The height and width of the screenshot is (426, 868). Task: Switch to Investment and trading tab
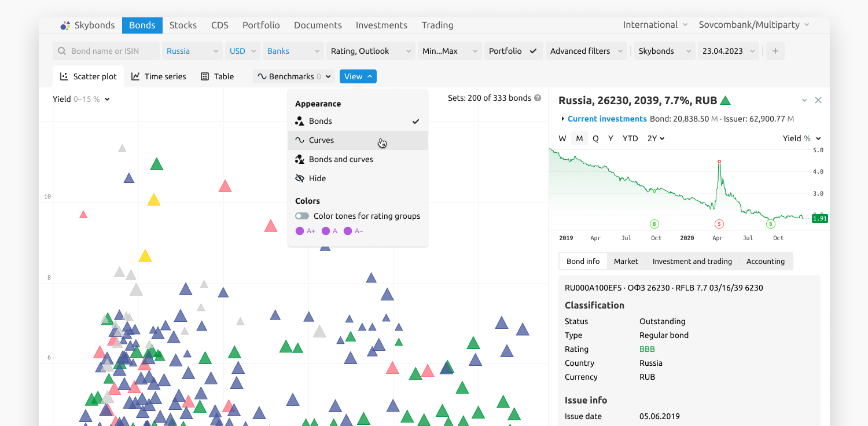pos(692,261)
